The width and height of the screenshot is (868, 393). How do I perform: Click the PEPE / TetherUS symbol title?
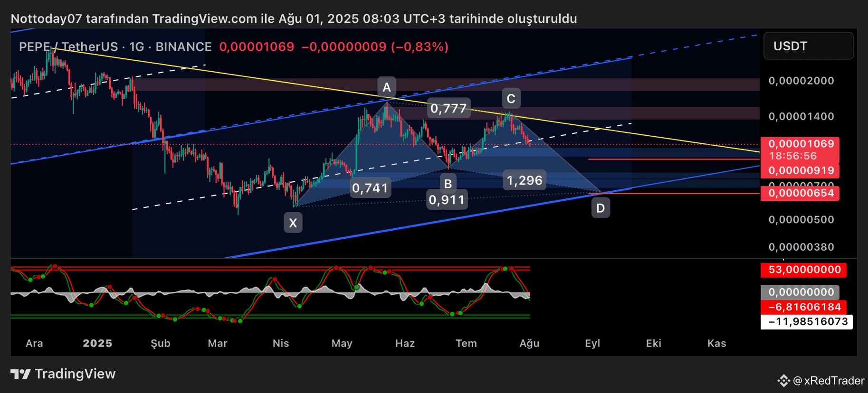tap(68, 47)
